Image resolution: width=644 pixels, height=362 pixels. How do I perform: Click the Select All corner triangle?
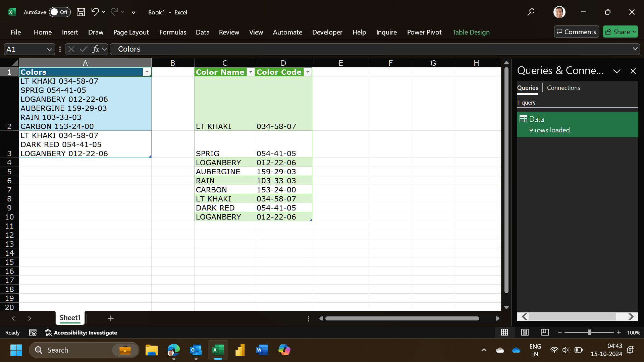(x=14, y=63)
